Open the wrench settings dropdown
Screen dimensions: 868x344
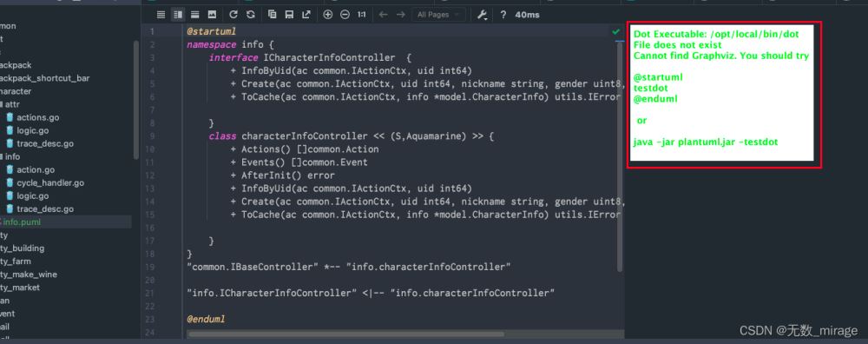482,15
